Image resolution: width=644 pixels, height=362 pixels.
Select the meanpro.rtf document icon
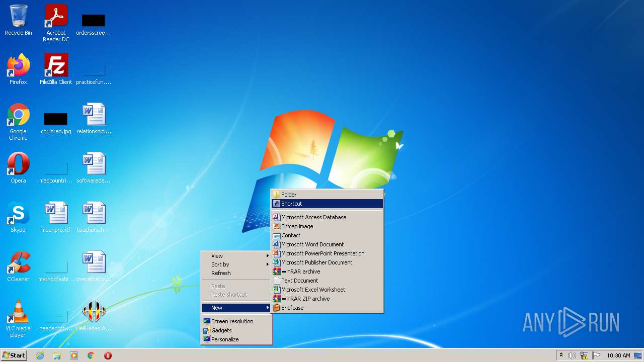56,217
